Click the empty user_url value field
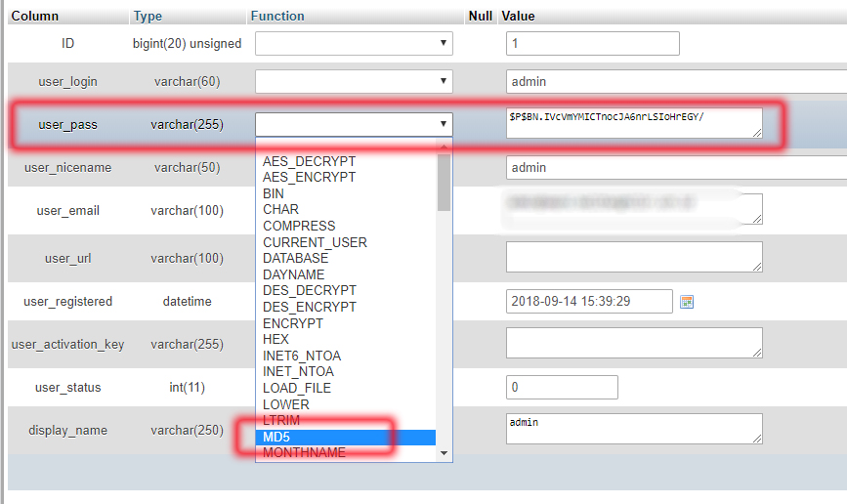 [x=633, y=257]
